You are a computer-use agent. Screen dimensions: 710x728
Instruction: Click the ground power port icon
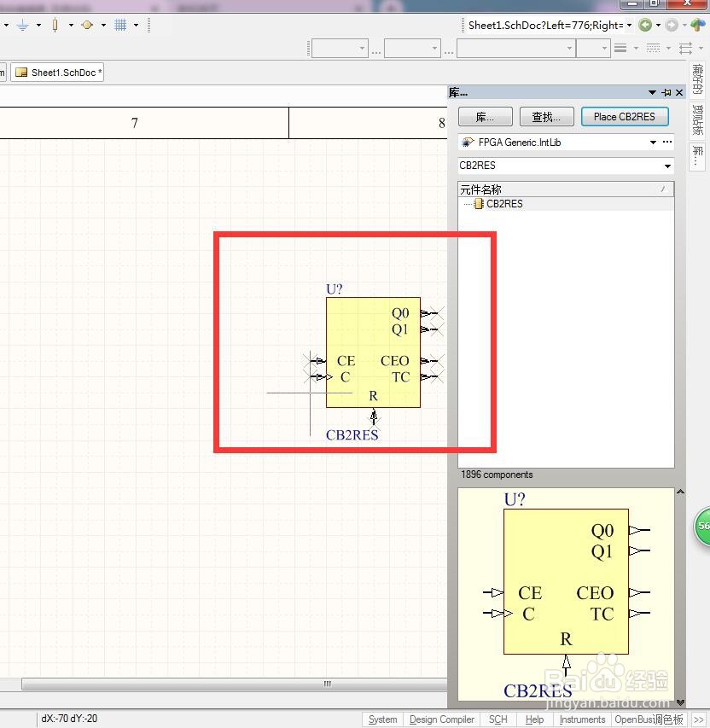coord(22,25)
